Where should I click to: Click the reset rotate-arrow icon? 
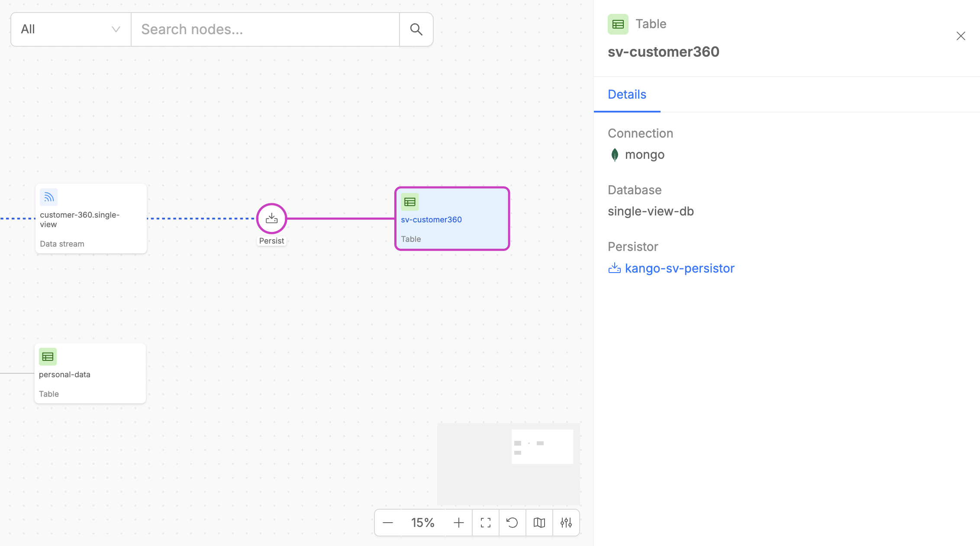click(512, 523)
